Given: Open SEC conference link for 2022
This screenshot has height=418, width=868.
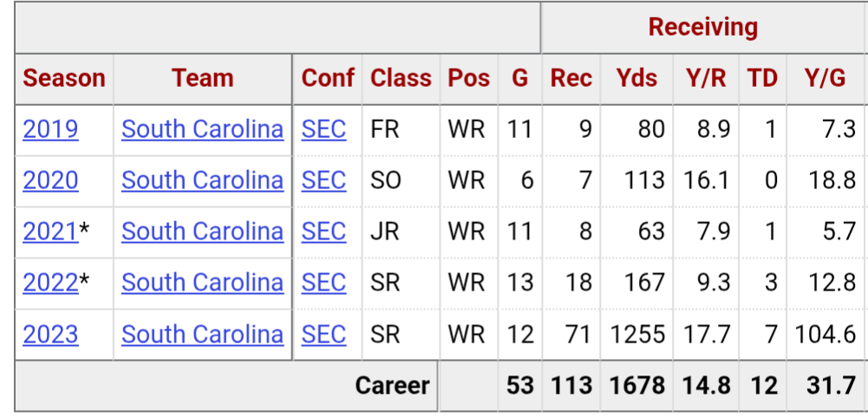Looking at the screenshot, I should [x=323, y=283].
